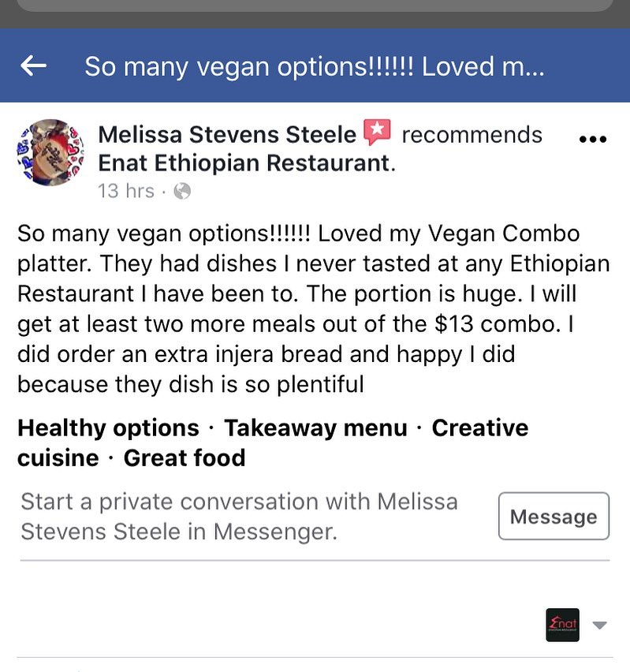Open Enat Ethiopian Restaurant page link
630x672 pixels.
247,162
